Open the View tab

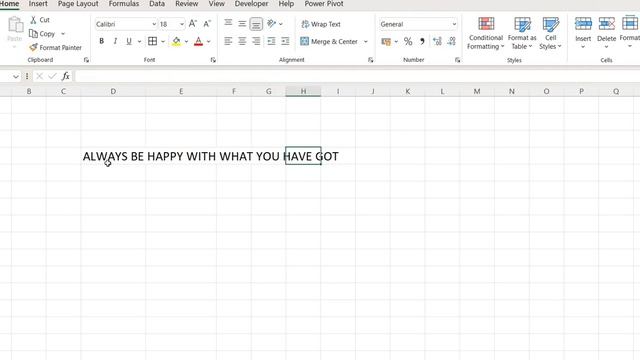click(x=216, y=4)
